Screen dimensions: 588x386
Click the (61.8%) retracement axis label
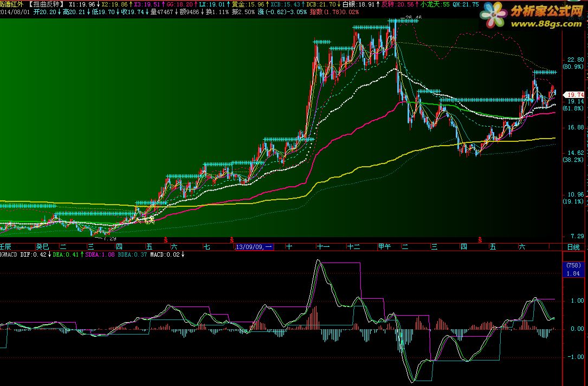(x=573, y=108)
